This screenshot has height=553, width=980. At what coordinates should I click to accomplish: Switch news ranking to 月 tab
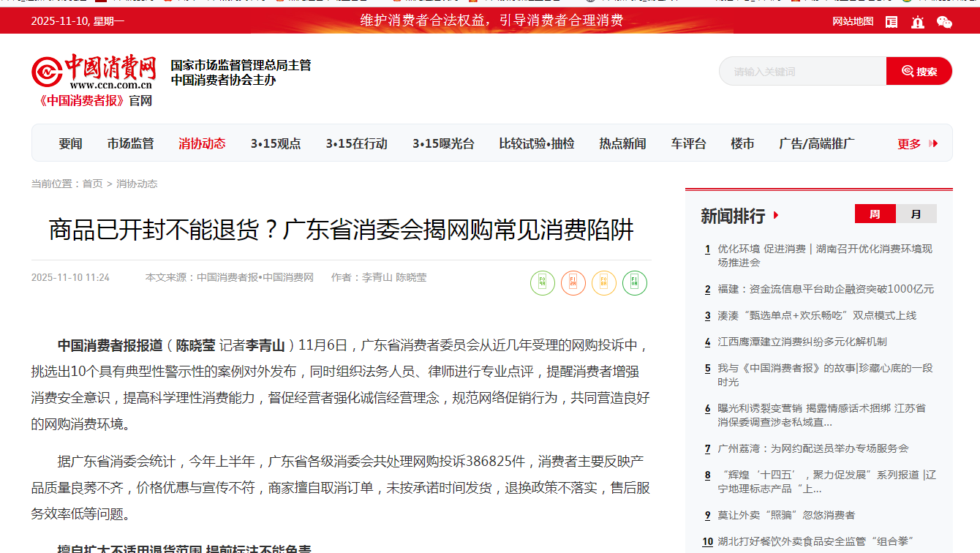click(x=916, y=214)
